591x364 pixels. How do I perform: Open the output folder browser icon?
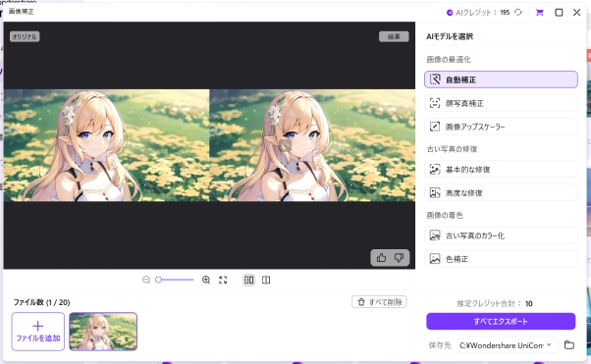tap(569, 344)
